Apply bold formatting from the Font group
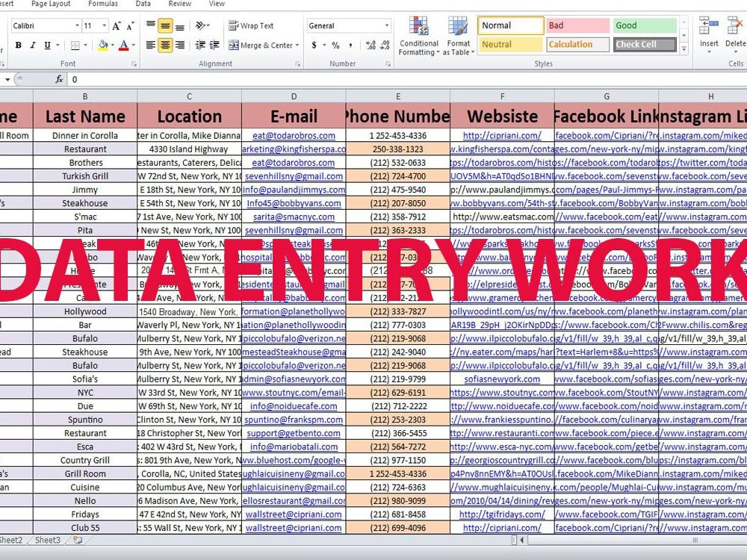Screen dimensions: 747x560 tap(18, 46)
